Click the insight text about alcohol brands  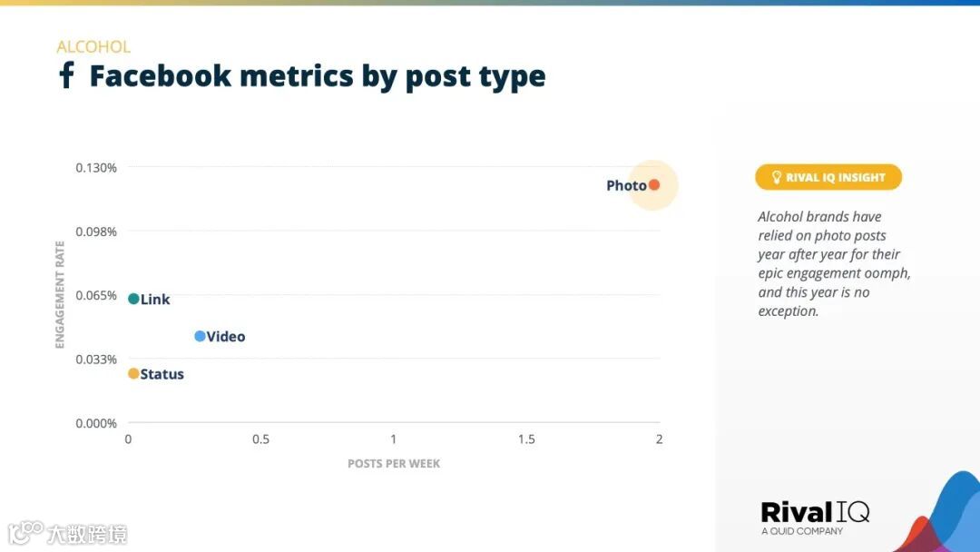834,264
